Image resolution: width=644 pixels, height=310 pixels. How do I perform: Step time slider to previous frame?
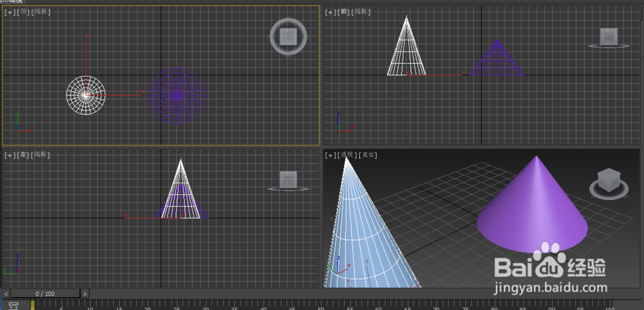click(x=6, y=293)
